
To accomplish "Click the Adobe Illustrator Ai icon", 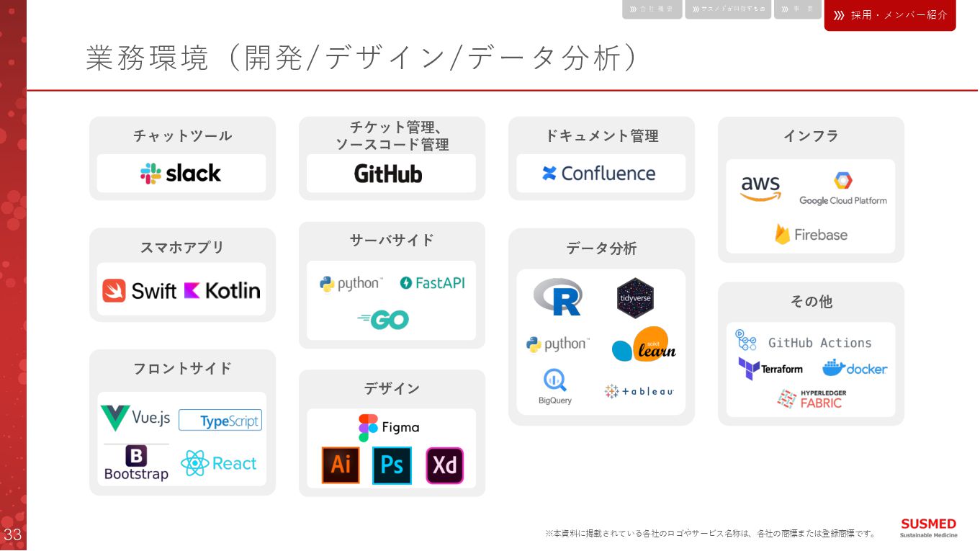I will [x=341, y=465].
